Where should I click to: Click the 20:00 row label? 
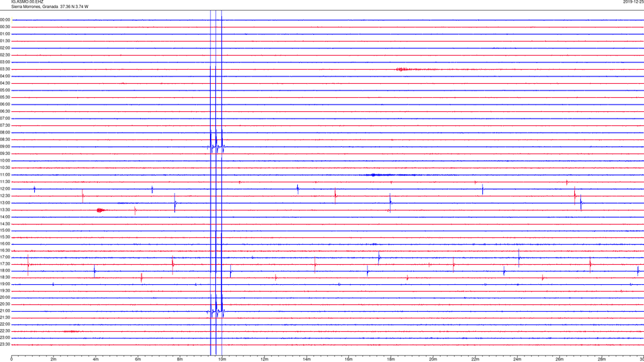[5, 298]
